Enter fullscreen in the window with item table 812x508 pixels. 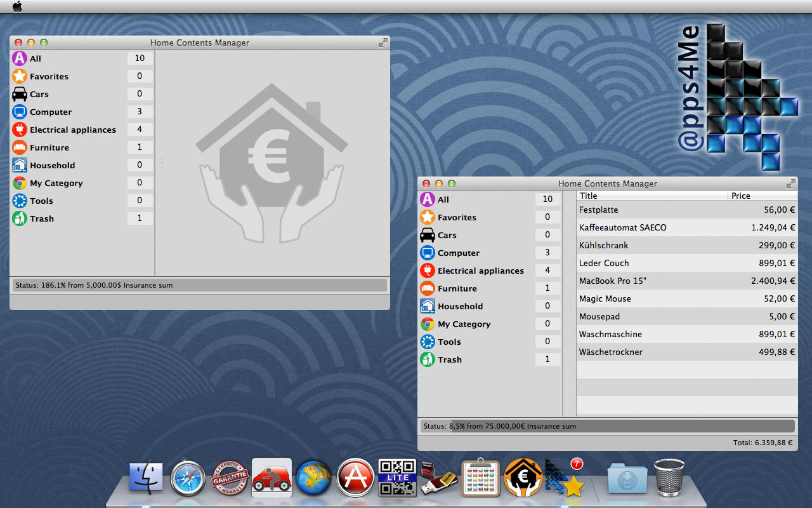pos(790,184)
